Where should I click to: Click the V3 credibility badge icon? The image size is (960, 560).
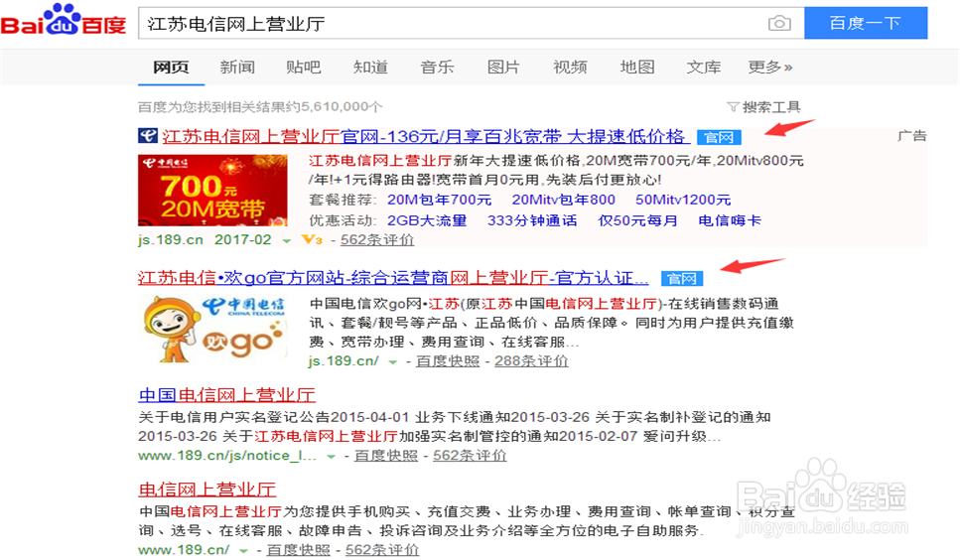[312, 240]
